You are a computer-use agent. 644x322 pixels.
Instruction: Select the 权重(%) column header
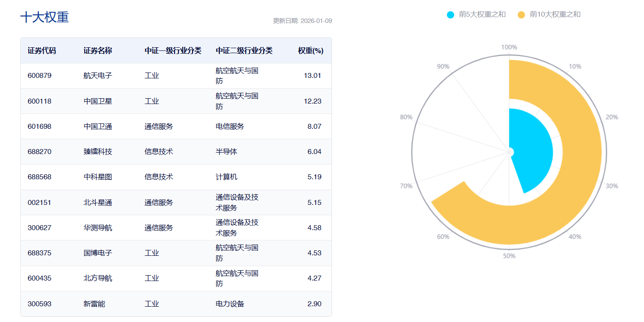[x=310, y=50]
